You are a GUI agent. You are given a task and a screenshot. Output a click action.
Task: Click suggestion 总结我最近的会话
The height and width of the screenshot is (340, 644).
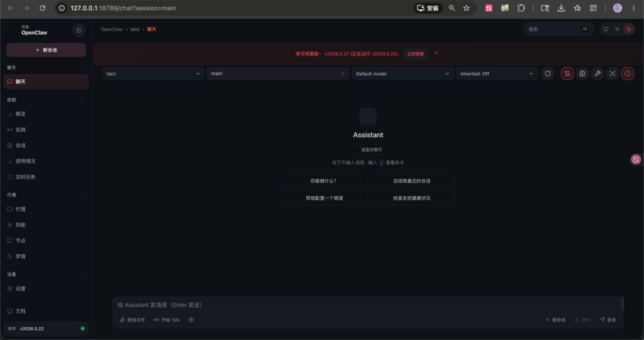pos(411,181)
